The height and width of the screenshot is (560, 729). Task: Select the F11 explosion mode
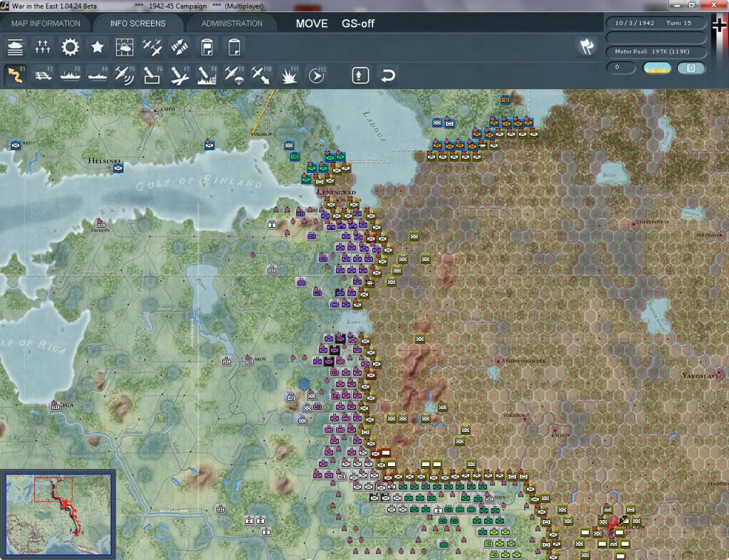click(289, 75)
